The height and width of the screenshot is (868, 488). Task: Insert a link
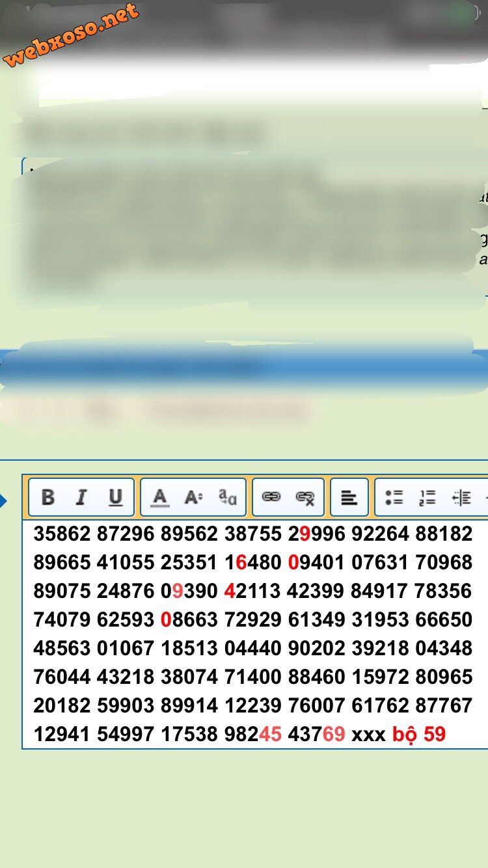[271, 498]
